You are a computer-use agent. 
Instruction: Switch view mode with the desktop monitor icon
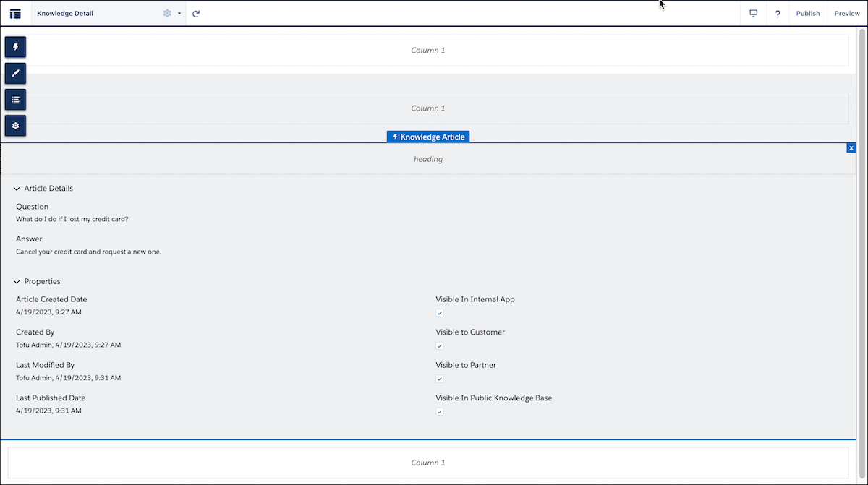[753, 14]
